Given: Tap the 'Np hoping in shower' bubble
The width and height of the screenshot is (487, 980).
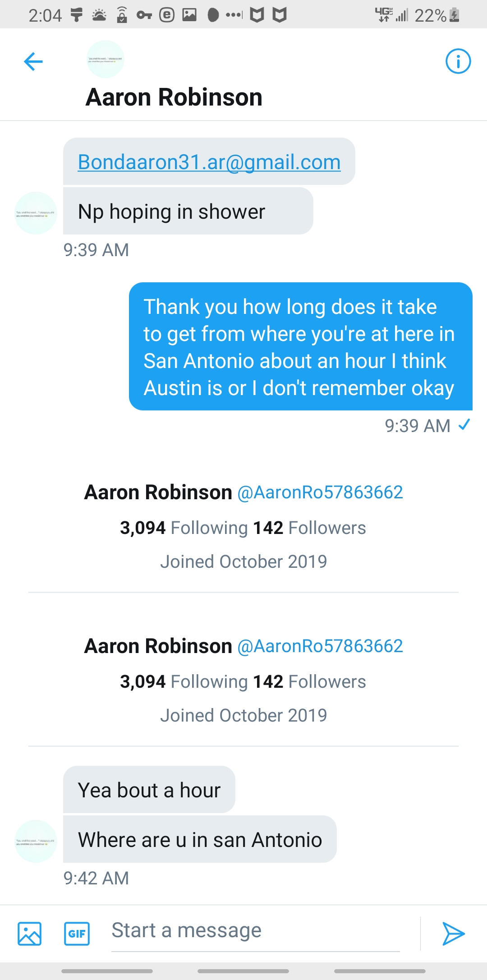Looking at the screenshot, I should (188, 212).
